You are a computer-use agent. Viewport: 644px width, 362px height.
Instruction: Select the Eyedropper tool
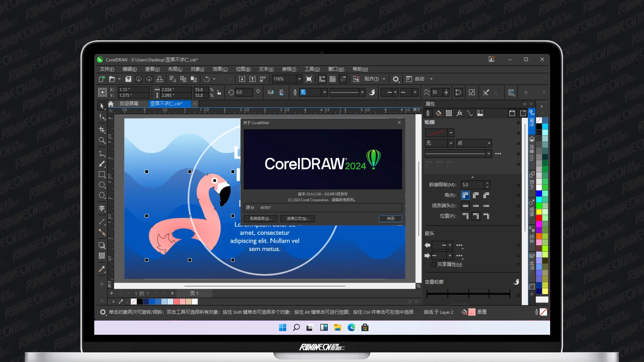click(x=102, y=269)
